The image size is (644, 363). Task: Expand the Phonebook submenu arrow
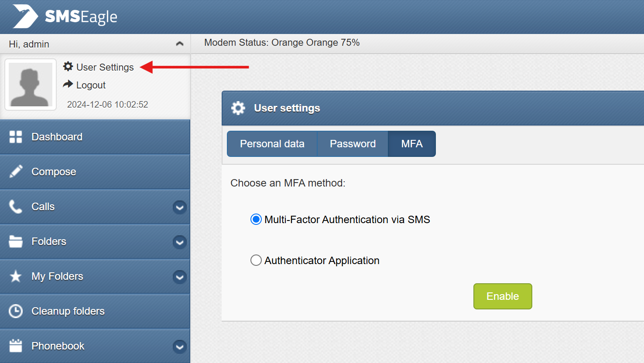pos(180,347)
